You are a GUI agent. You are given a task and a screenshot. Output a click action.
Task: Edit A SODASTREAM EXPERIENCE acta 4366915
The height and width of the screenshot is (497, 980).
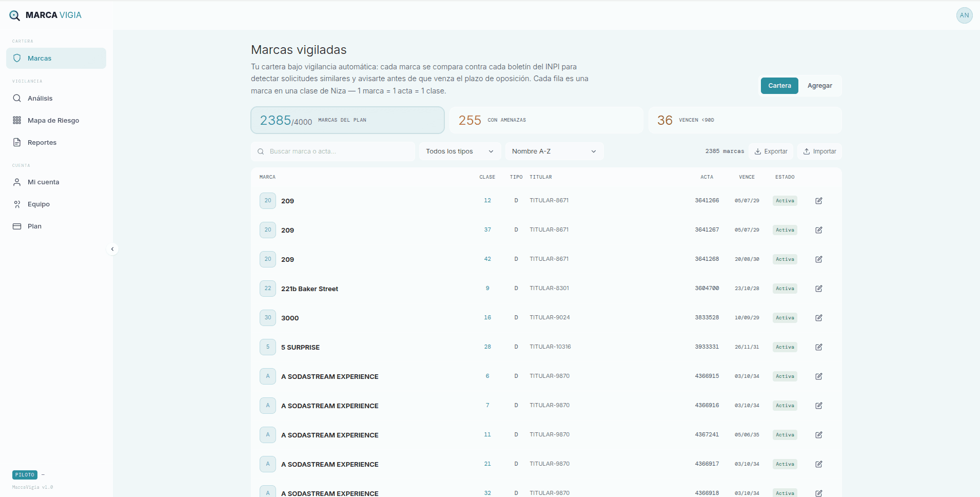[819, 376]
